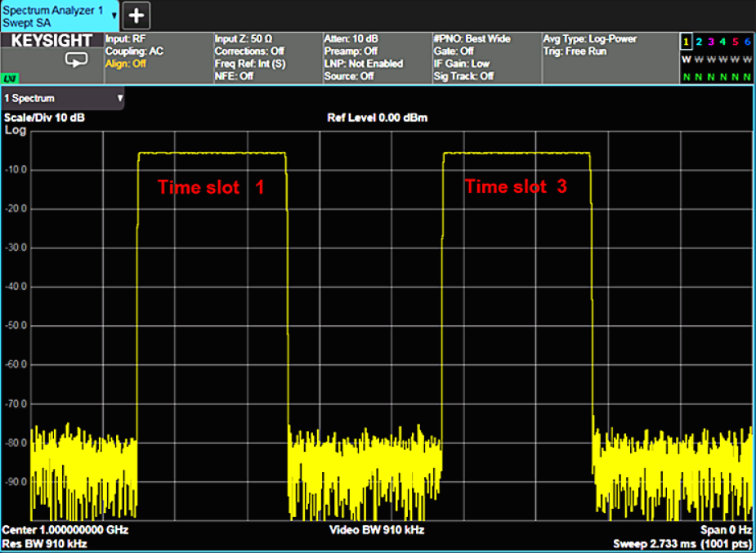Click Ref Level 0.00 dBm to edit

click(x=377, y=117)
